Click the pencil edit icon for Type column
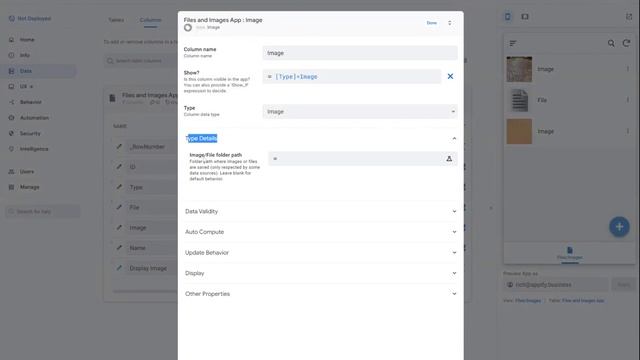 [119, 187]
